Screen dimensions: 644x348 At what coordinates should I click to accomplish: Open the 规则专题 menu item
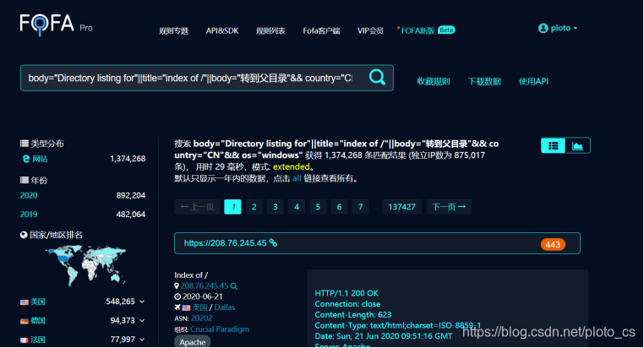(173, 30)
